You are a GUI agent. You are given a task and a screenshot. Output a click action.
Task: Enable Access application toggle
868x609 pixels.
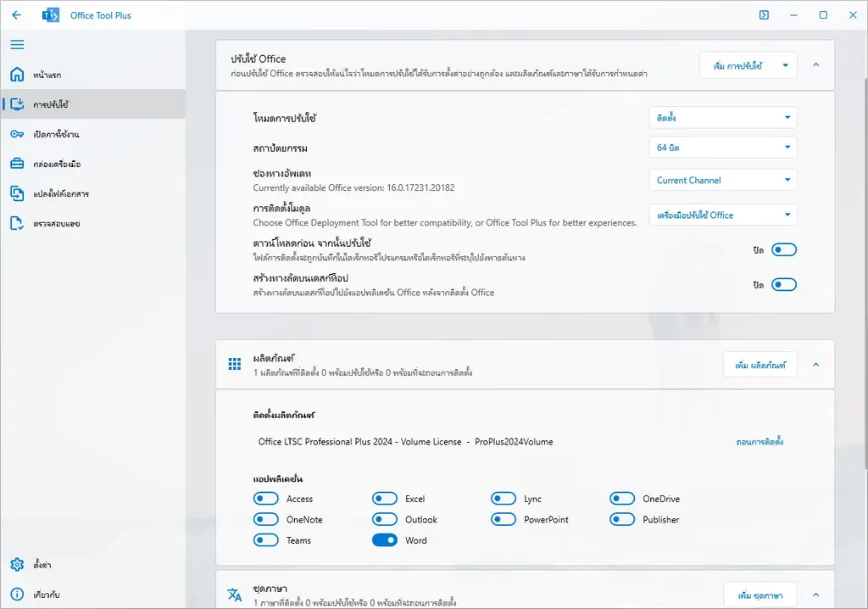point(265,499)
